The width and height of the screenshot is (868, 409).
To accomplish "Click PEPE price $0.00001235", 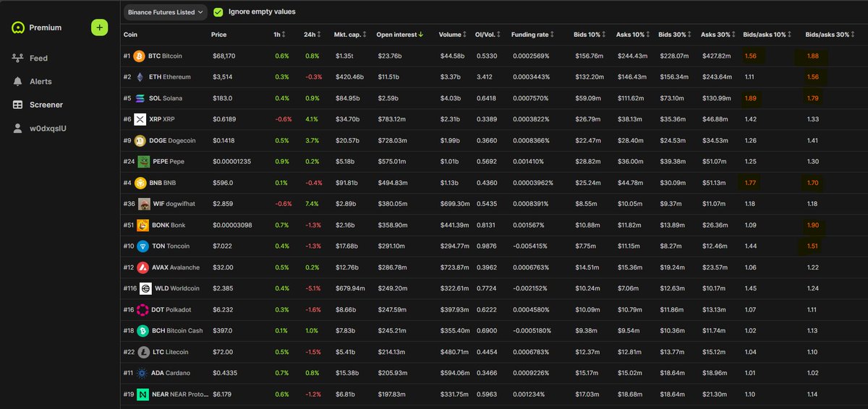I will coord(231,161).
